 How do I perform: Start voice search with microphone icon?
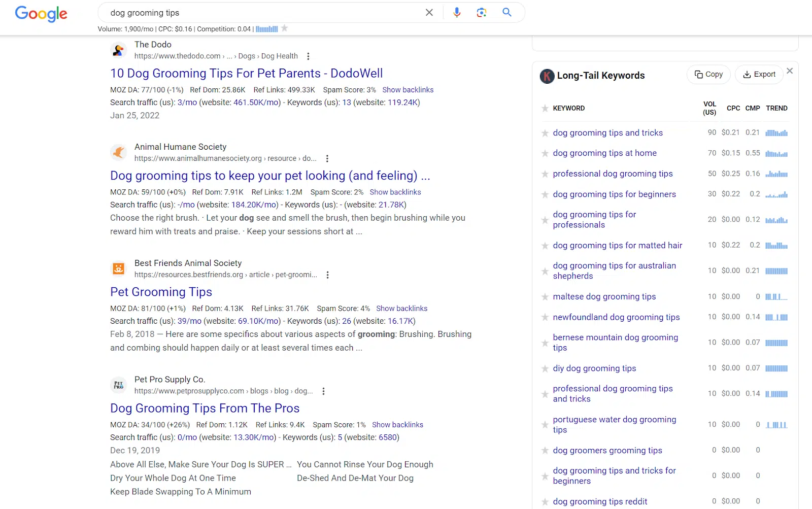click(457, 13)
